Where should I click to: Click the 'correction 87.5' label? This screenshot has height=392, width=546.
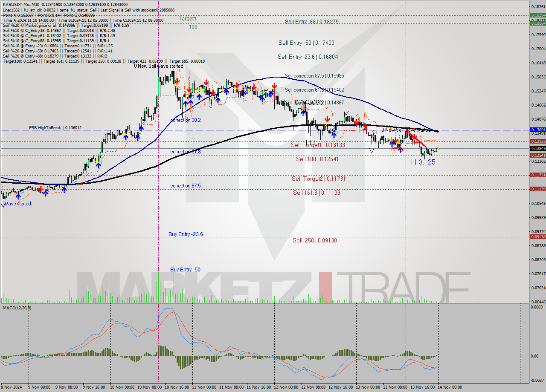click(x=186, y=186)
